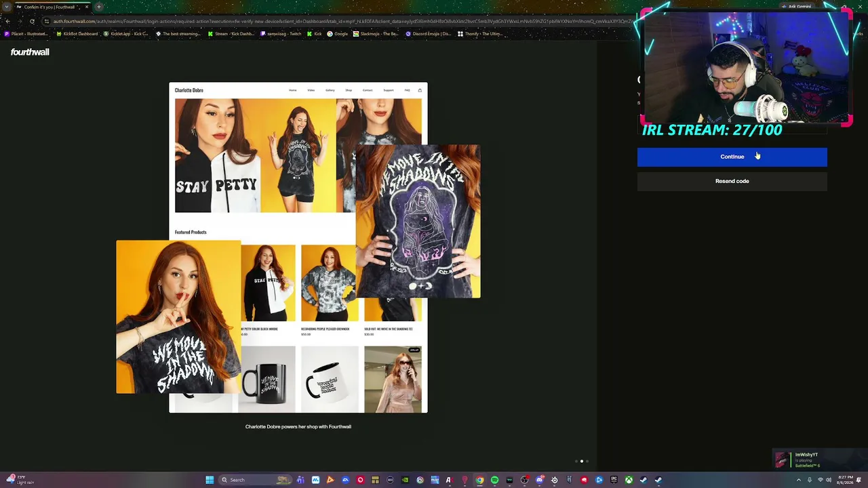Open the Kicklet.app bookmark
The height and width of the screenshot is (488, 868).
(x=125, y=34)
